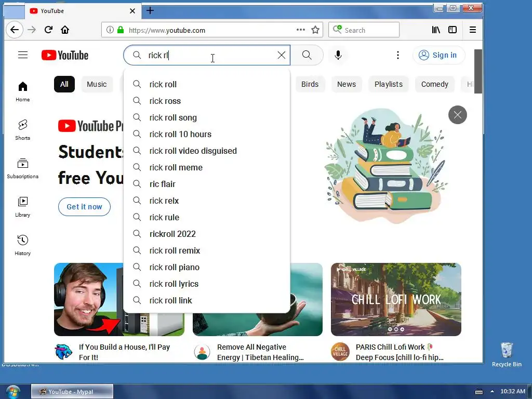Open Library in YouTube sidebar
This screenshot has width=532, height=399.
(x=23, y=207)
